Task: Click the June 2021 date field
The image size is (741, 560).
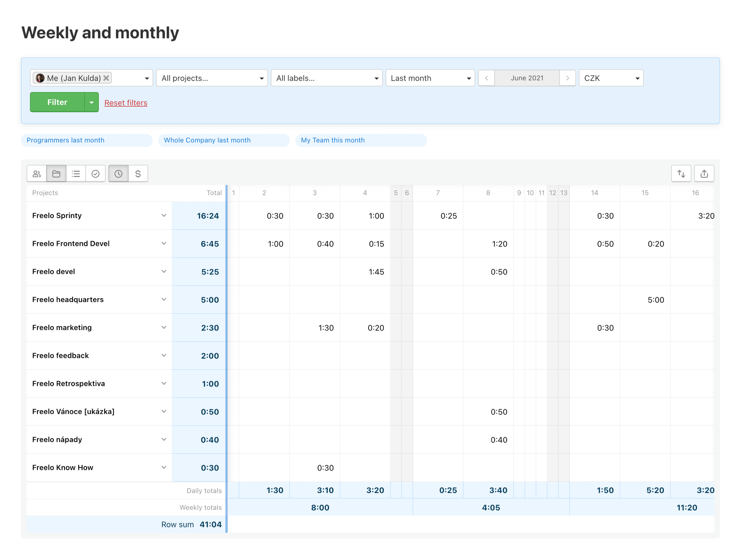Action: tap(527, 78)
